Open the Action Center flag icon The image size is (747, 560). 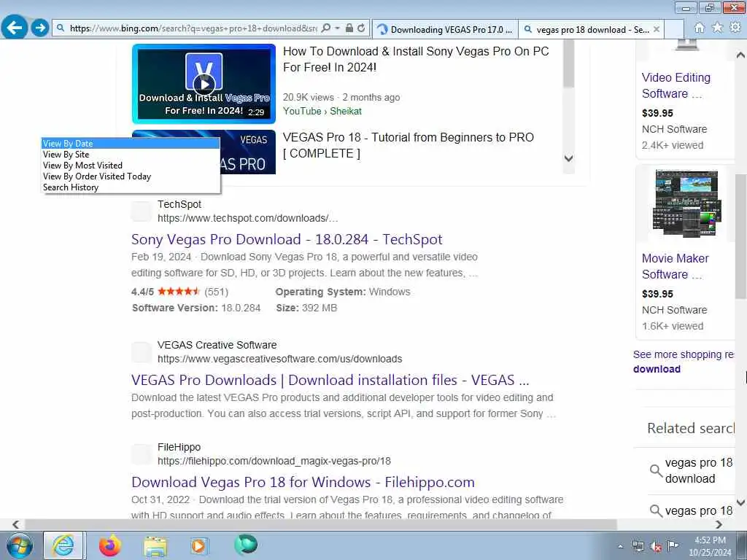673,546
